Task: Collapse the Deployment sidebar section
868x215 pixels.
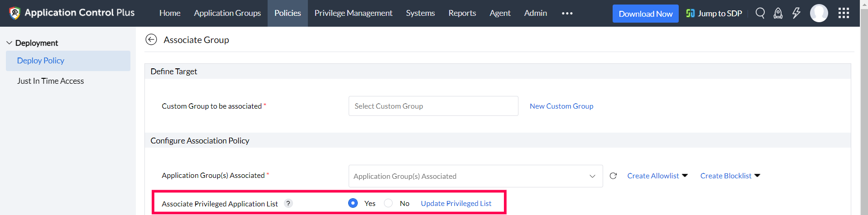Action: pos(9,43)
